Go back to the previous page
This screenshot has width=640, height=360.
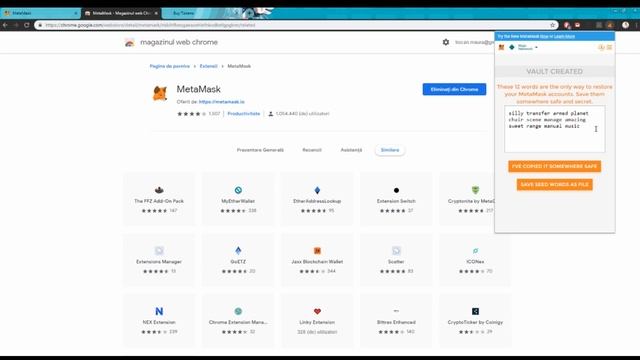pos(5,25)
